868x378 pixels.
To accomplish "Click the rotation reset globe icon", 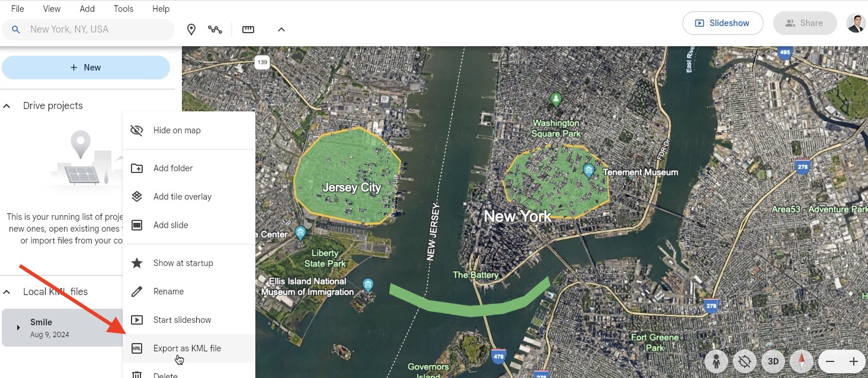I will click(x=745, y=361).
